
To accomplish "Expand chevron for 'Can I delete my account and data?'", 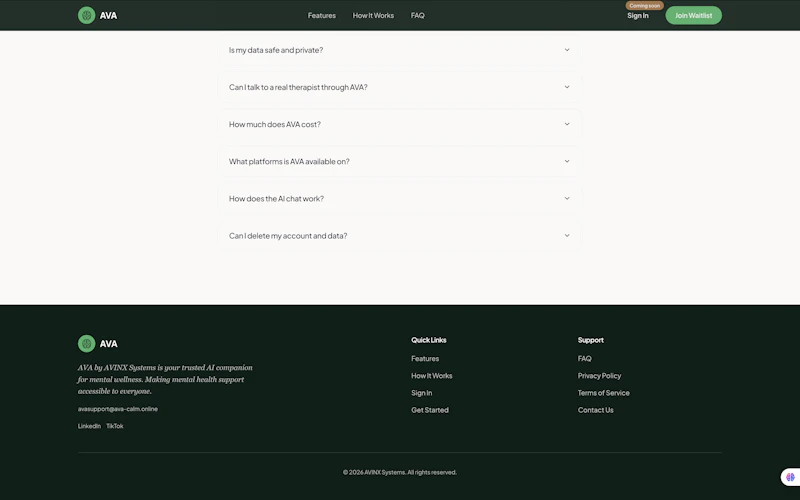I will point(567,236).
